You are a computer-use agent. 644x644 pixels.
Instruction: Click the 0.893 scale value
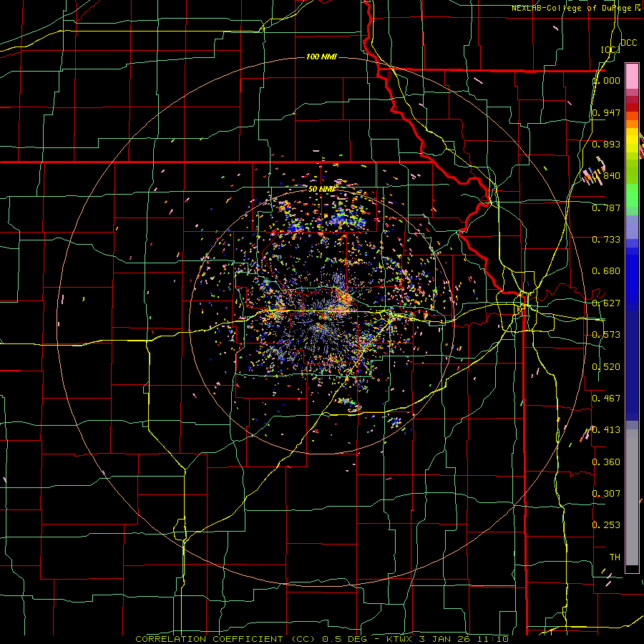tap(606, 144)
